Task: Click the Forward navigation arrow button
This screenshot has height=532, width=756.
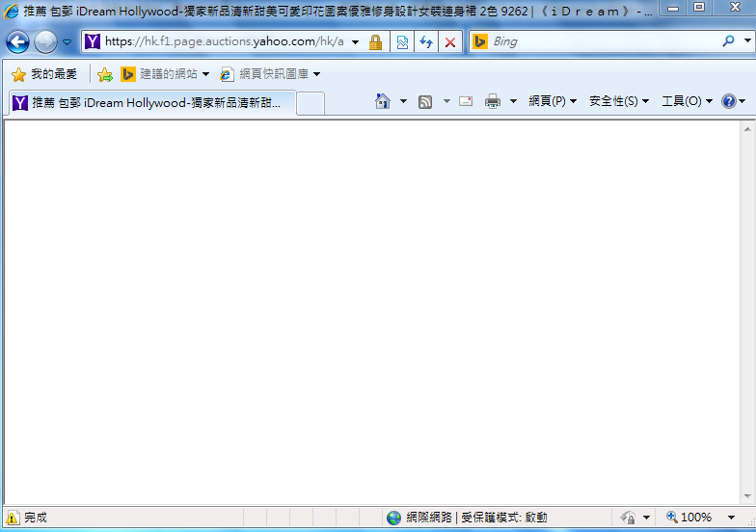Action: [x=46, y=42]
